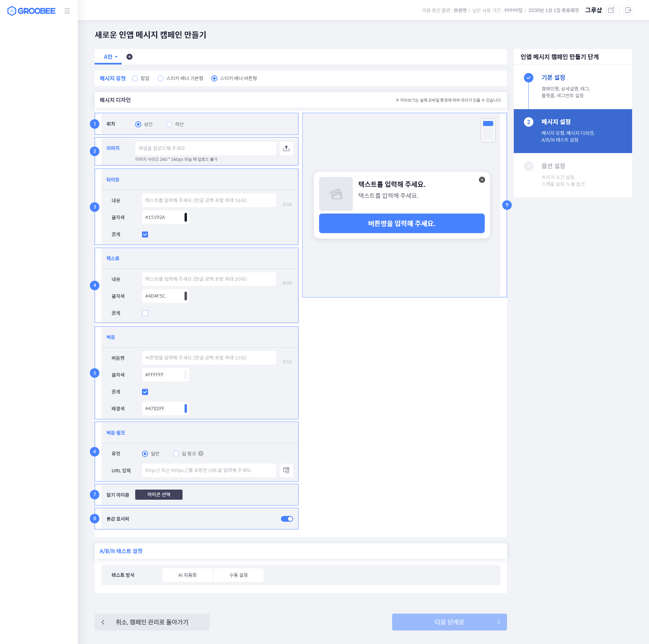Screen dimensions: 649x644
Task: Click the image upload icon
Action: (286, 148)
